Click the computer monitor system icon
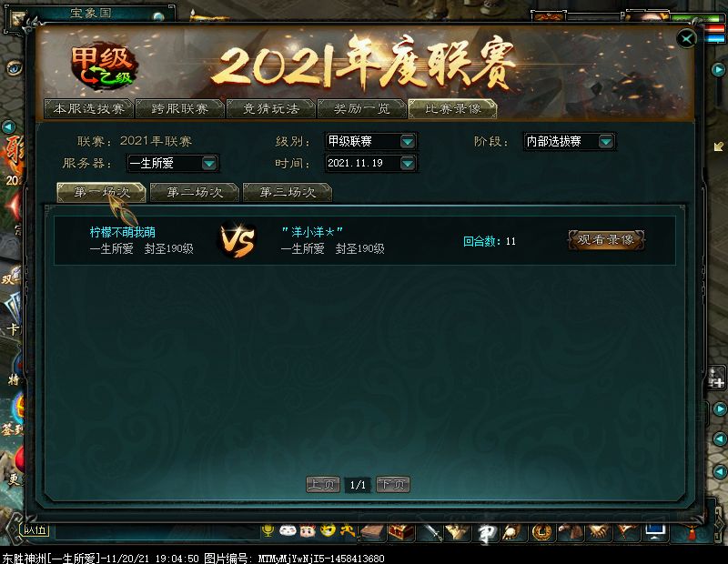The image size is (728, 564). point(654,531)
